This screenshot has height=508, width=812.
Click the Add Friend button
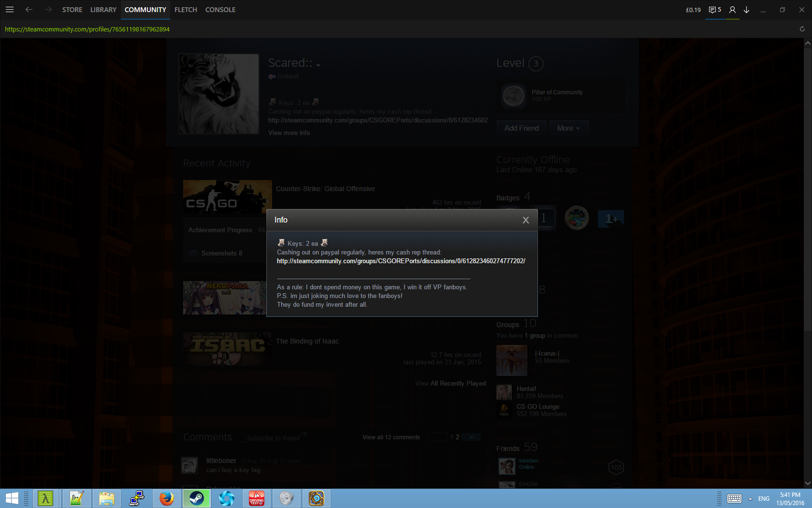point(522,128)
